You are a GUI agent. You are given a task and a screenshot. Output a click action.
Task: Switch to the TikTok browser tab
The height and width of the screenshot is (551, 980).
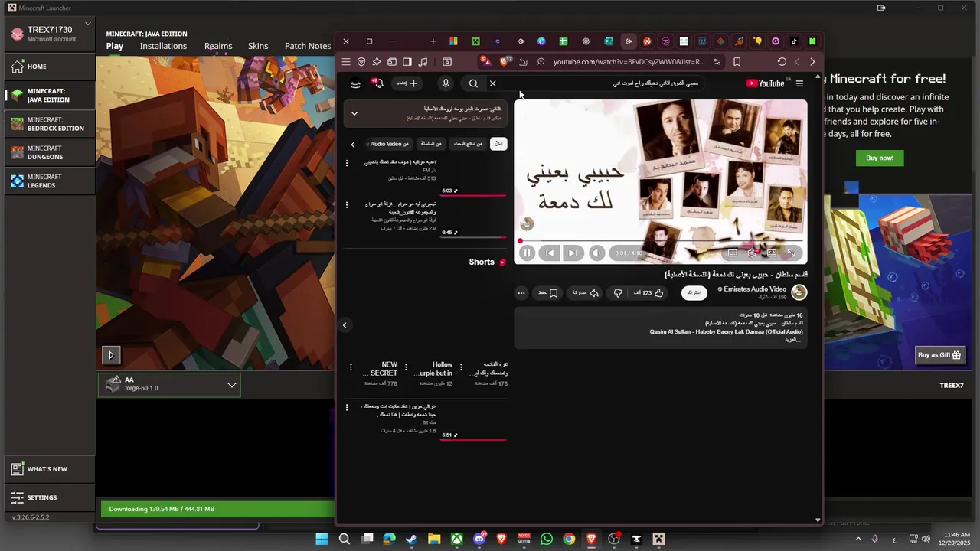794,41
